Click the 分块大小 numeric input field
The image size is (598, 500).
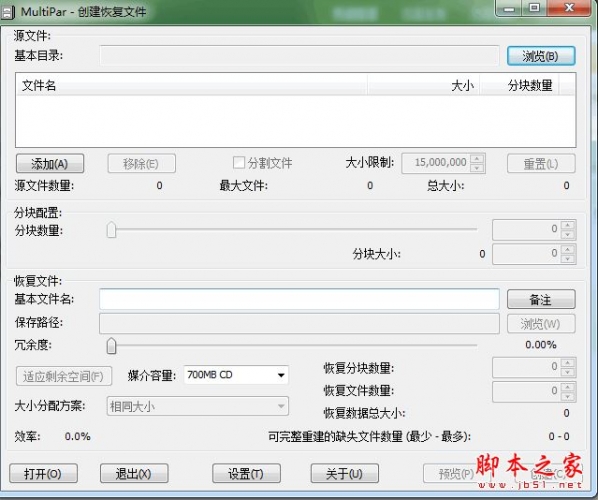point(527,254)
